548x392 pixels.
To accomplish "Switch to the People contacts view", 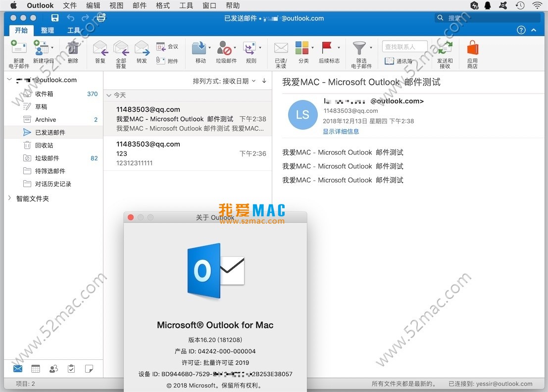I will (x=53, y=369).
